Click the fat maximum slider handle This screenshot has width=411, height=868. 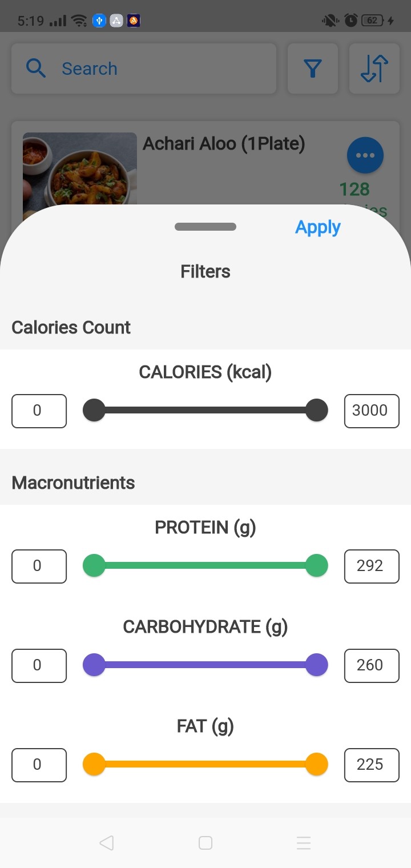tap(316, 764)
